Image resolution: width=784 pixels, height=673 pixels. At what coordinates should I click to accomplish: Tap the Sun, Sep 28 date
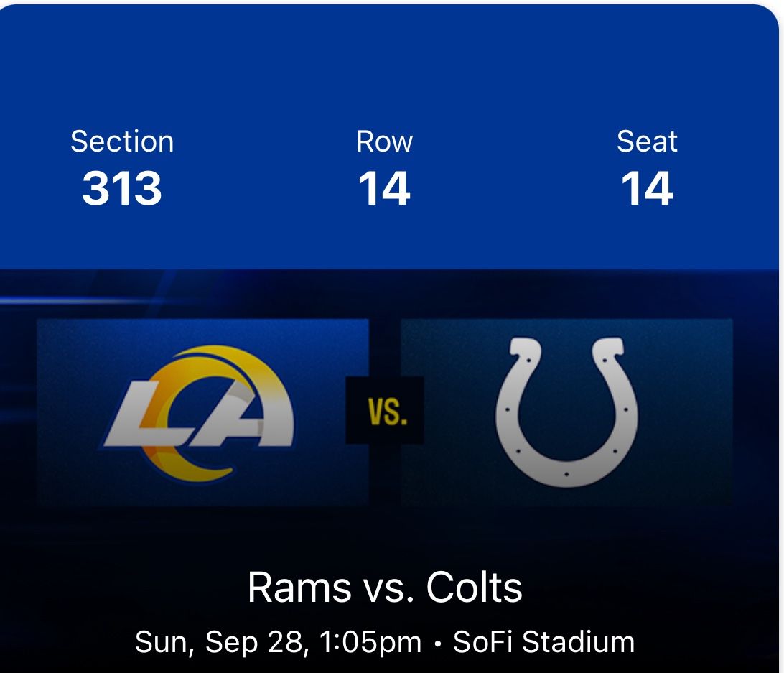coord(218,641)
